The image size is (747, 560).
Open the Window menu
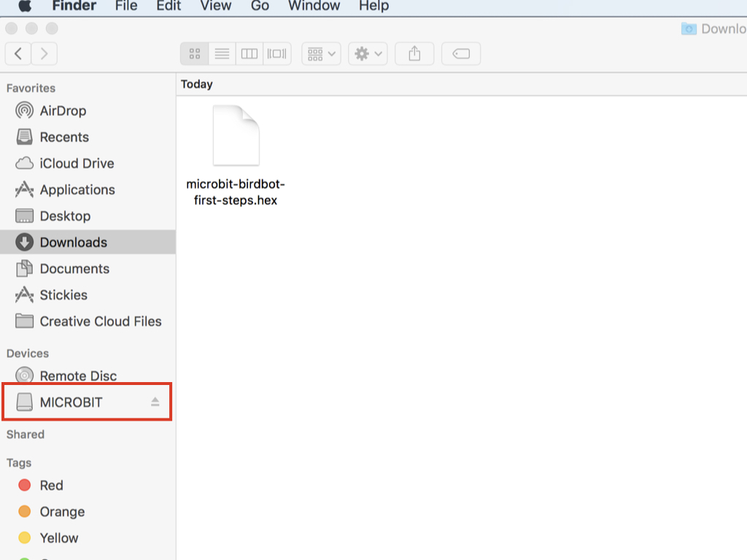(x=314, y=6)
